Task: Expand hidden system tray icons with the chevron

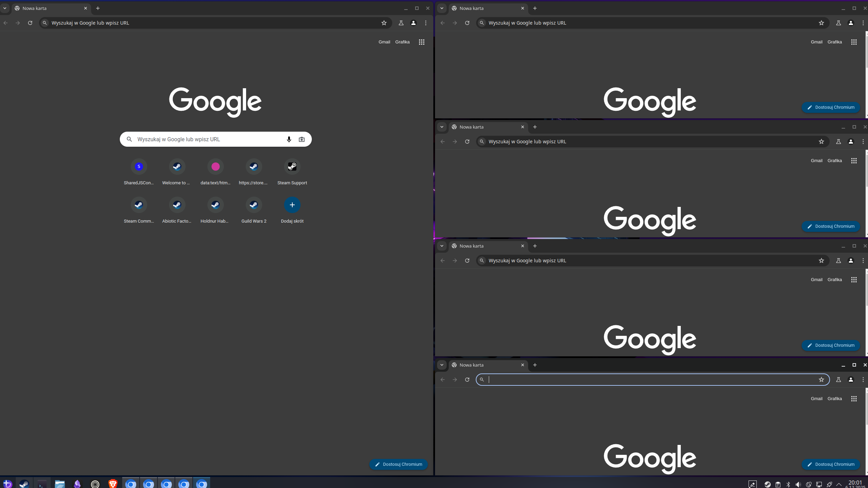Action: 839,484
